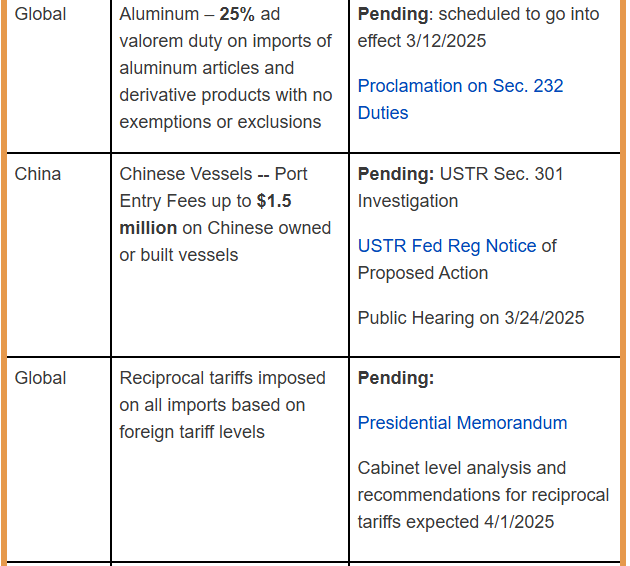
Task: Click the bold 25% aluminum duty figure
Action: tap(237, 14)
